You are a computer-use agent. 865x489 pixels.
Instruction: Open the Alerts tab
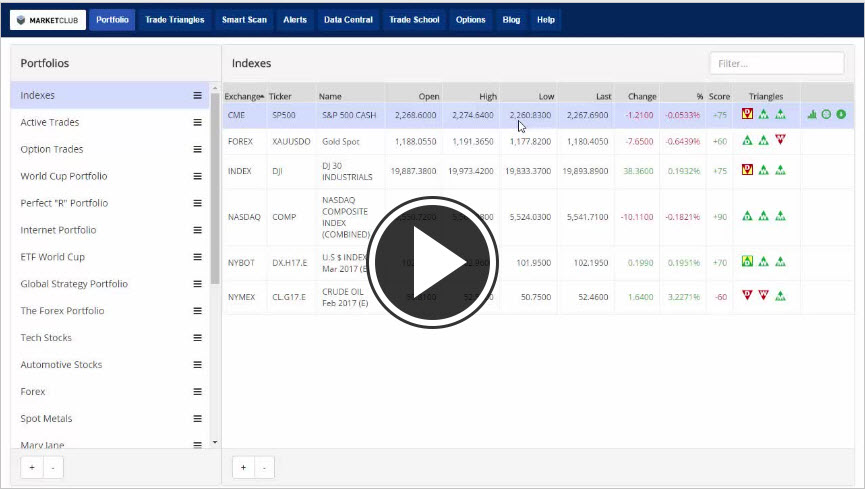coord(295,20)
